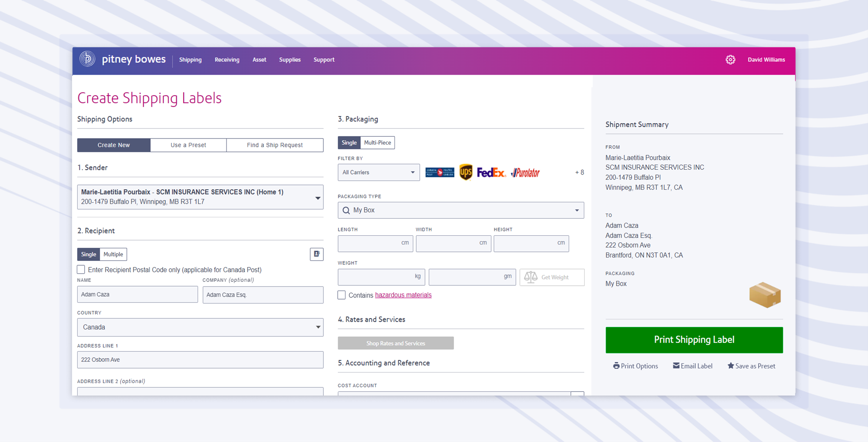868x442 pixels.
Task: Select Single packaging toggle
Action: pos(349,142)
